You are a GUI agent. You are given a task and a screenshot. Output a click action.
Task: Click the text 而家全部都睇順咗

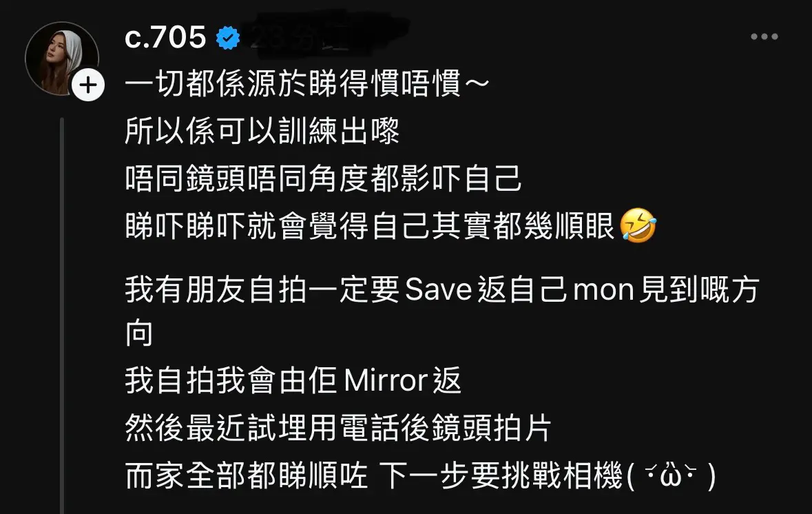[247, 475]
